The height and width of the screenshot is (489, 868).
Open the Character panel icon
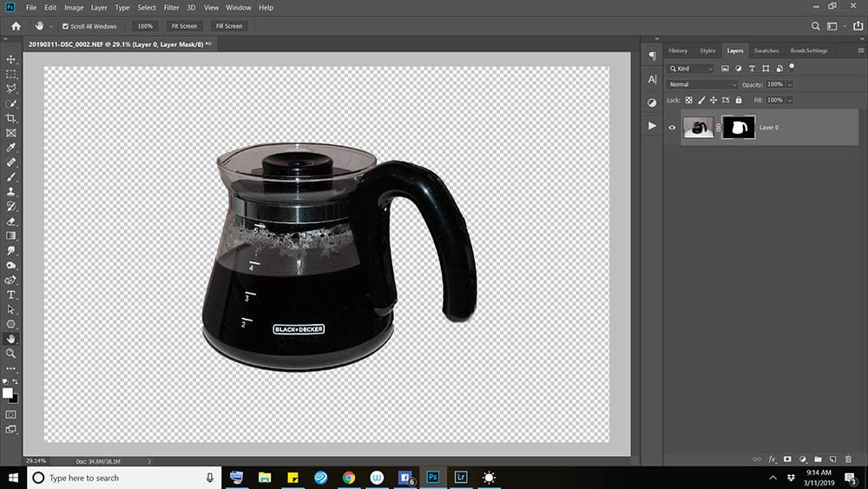point(652,79)
